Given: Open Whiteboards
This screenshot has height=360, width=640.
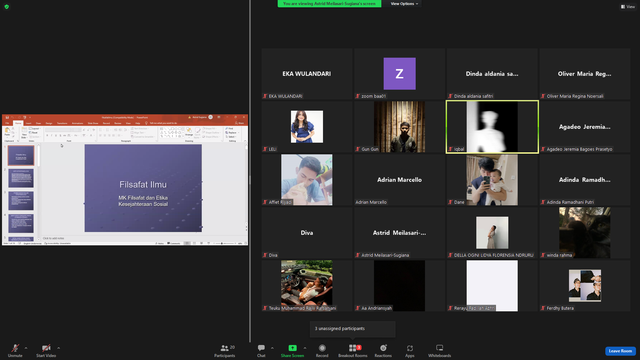Looking at the screenshot, I should coord(439,351).
